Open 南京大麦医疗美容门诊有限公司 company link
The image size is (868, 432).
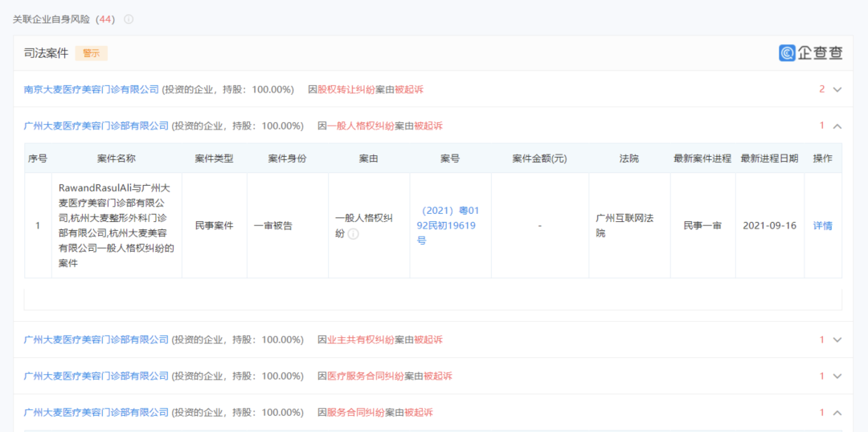[92, 89]
